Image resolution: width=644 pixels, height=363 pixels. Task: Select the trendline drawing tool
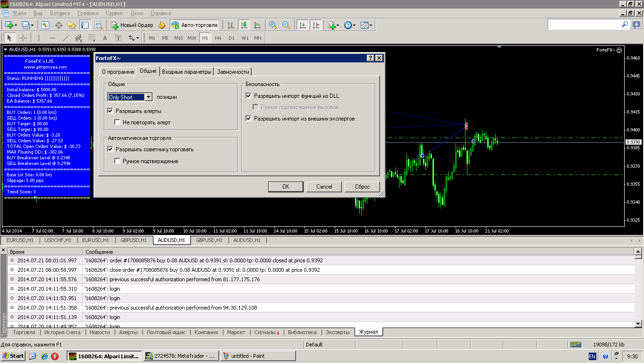[66, 38]
